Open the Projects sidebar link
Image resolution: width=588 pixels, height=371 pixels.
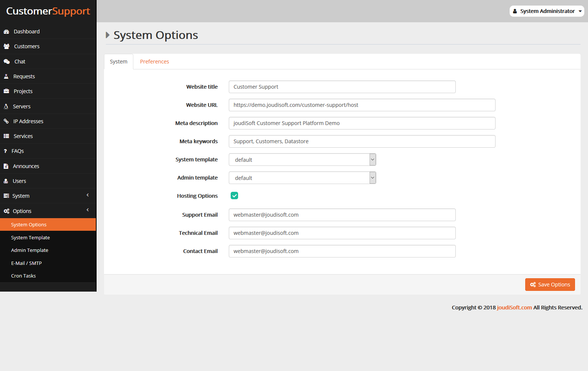[48, 91]
